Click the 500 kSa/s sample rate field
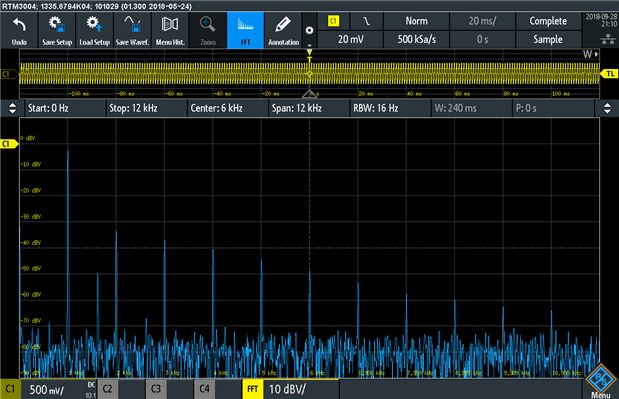Screen dimensions: 619x399 tap(416, 39)
